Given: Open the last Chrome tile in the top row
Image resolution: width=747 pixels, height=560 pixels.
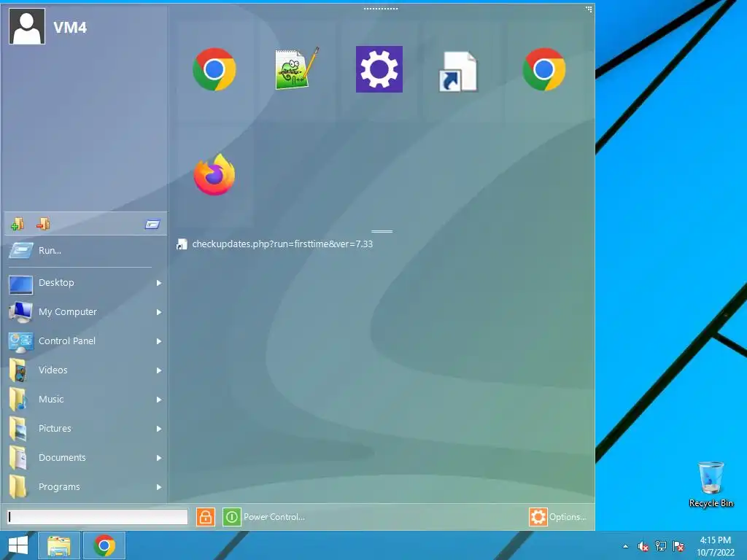Looking at the screenshot, I should click(x=544, y=69).
